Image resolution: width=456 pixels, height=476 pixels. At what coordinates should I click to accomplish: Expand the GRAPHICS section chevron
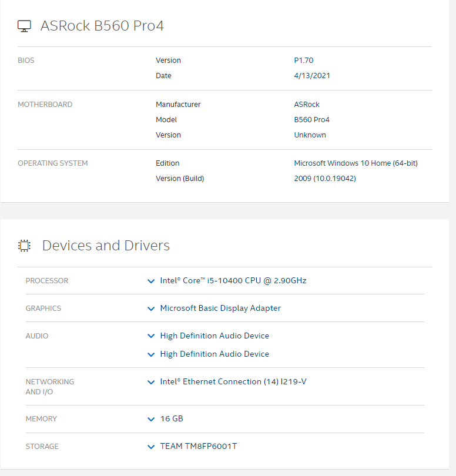point(151,308)
